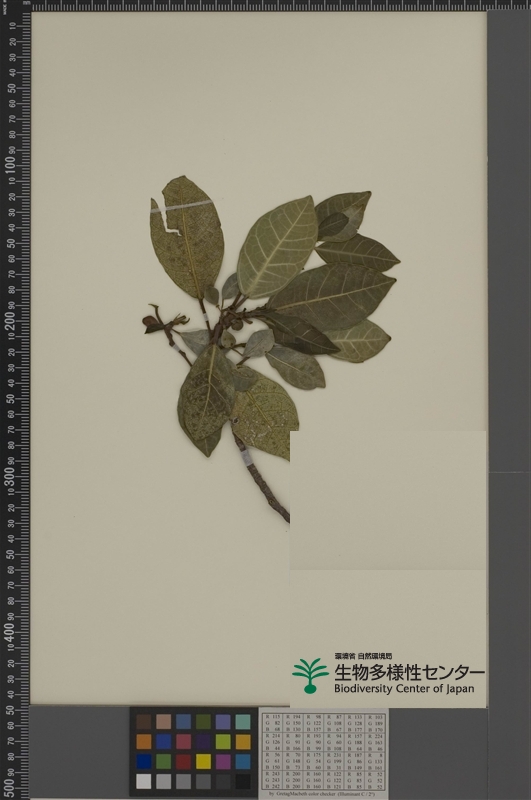Image resolution: width=531 pixels, height=800 pixels.
Task: Pick the white swatch in the bottom row
Action: pyautogui.click(x=144, y=781)
